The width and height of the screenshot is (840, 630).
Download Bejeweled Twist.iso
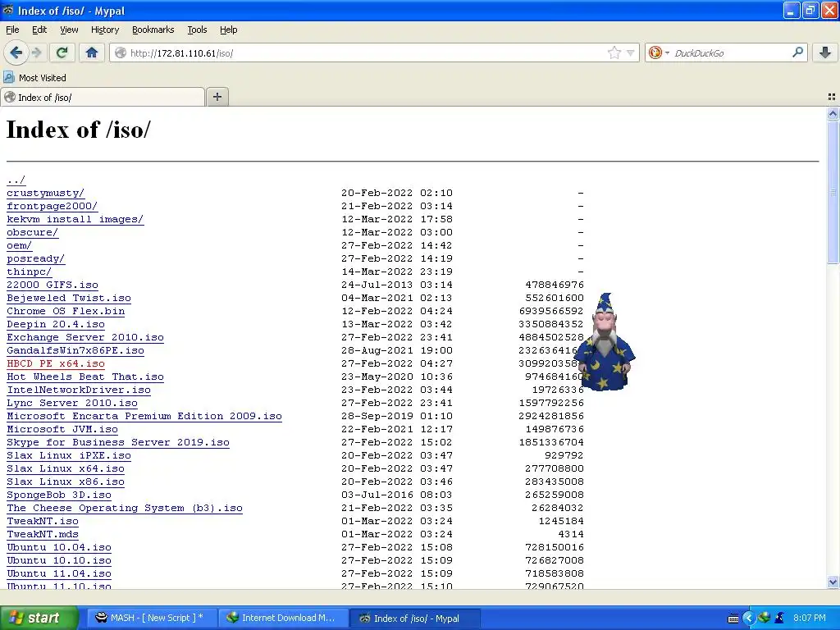pos(69,298)
